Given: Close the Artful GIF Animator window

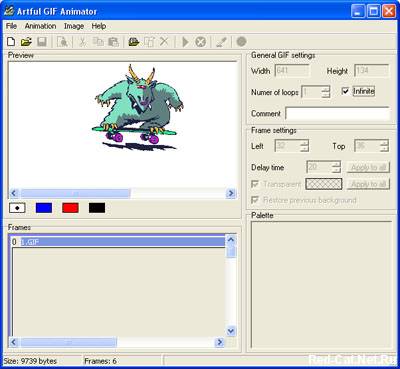Looking at the screenshot, I should pos(389,11).
